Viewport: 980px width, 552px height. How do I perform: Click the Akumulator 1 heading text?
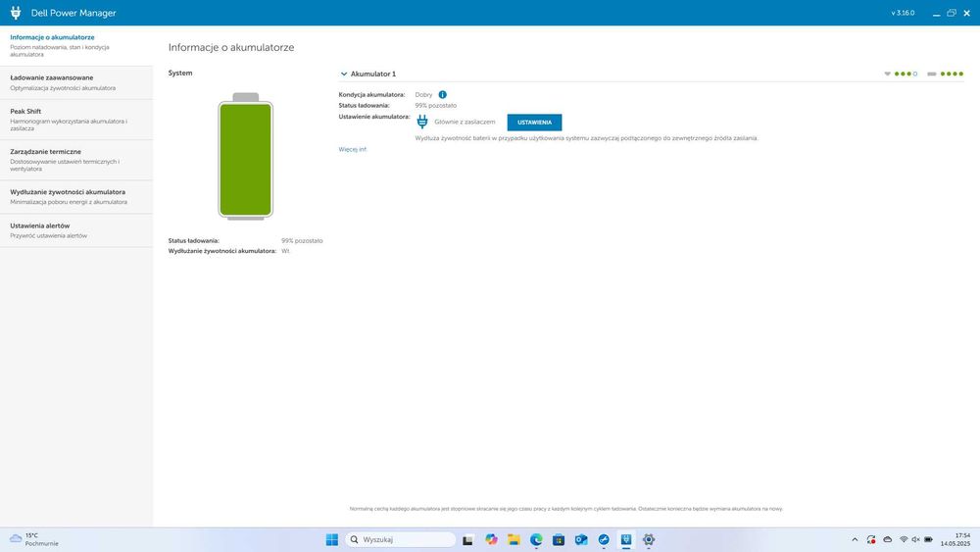tap(373, 74)
